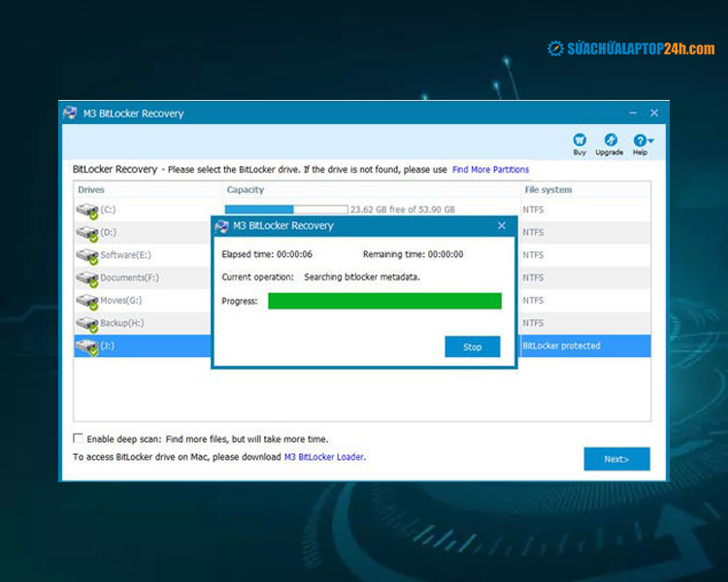728x582 pixels.
Task: Enable deep scan checkbox
Action: click(78, 438)
